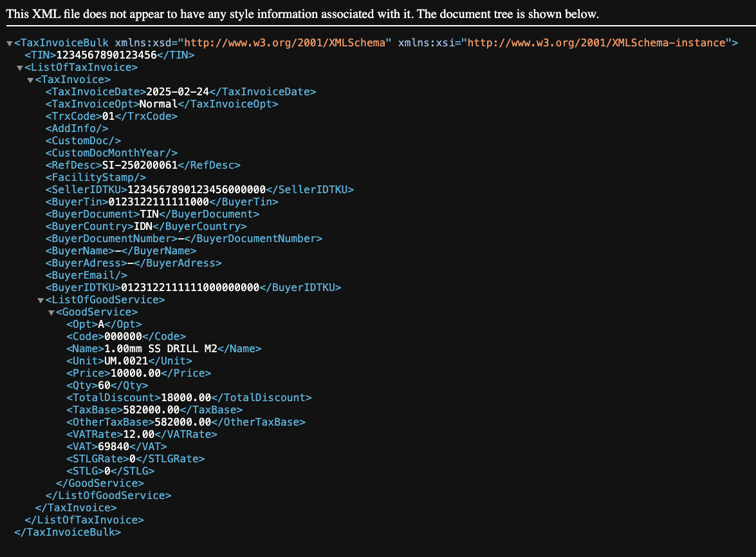The height and width of the screenshot is (557, 756).
Task: Click the Price value 10000.00
Action: click(133, 373)
